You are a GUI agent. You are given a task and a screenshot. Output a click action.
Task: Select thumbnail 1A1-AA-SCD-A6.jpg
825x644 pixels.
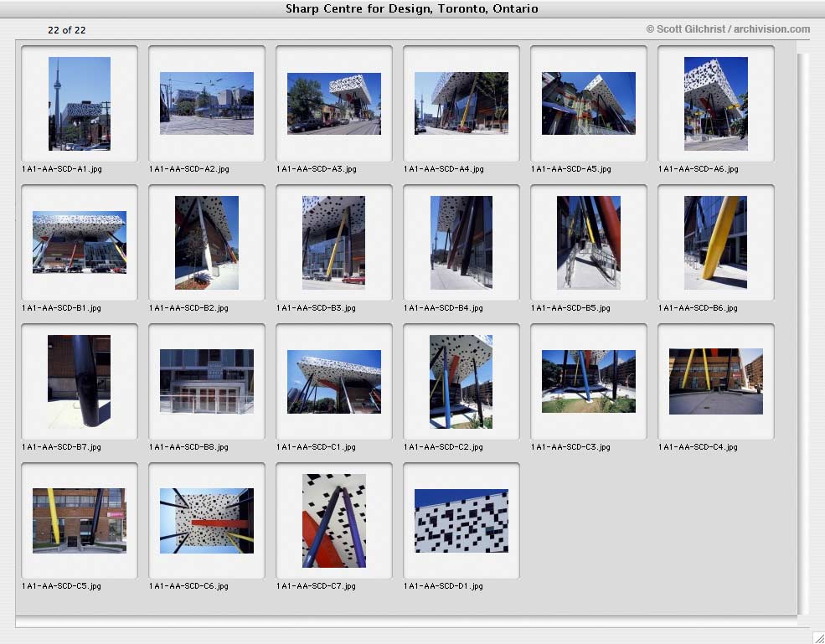716,104
